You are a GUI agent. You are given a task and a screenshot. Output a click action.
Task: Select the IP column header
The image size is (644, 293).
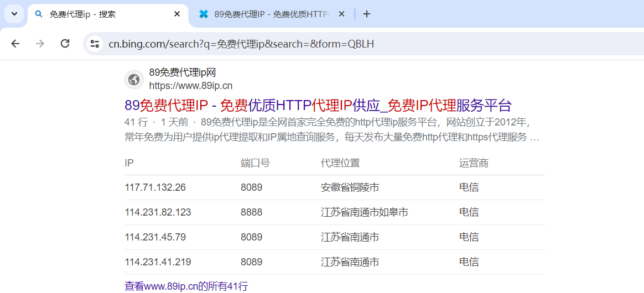(x=129, y=163)
